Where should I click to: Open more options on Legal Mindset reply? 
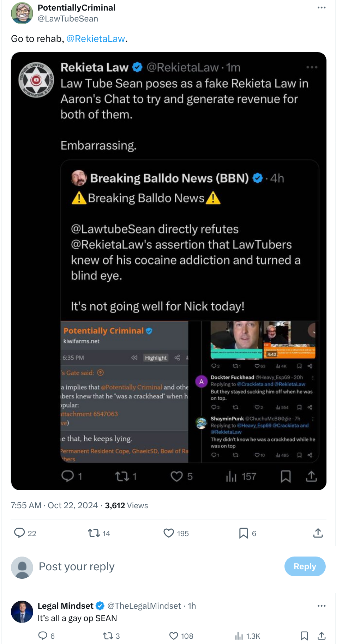pyautogui.click(x=322, y=606)
